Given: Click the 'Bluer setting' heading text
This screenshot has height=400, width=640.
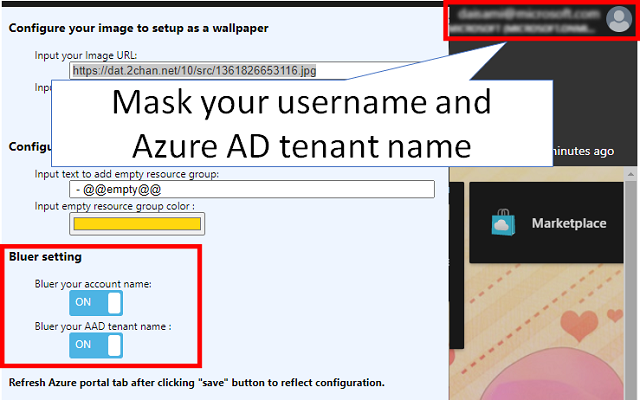Looking at the screenshot, I should tap(45, 257).
